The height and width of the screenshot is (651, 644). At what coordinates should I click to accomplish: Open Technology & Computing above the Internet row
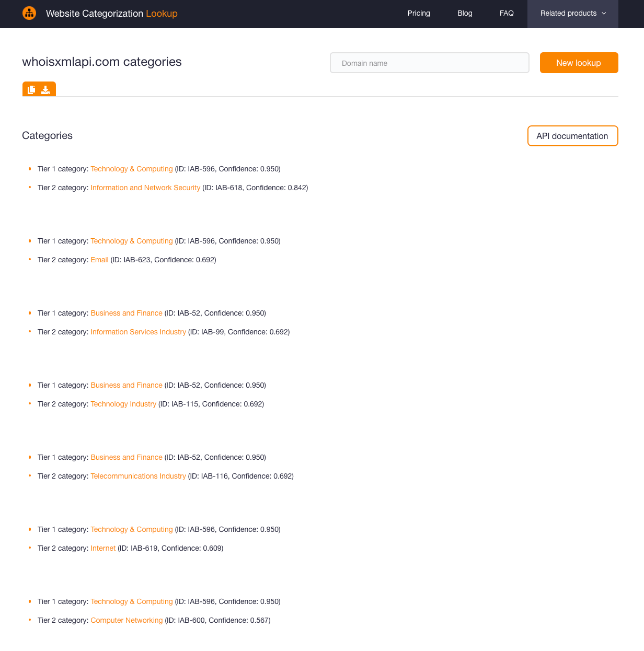132,529
